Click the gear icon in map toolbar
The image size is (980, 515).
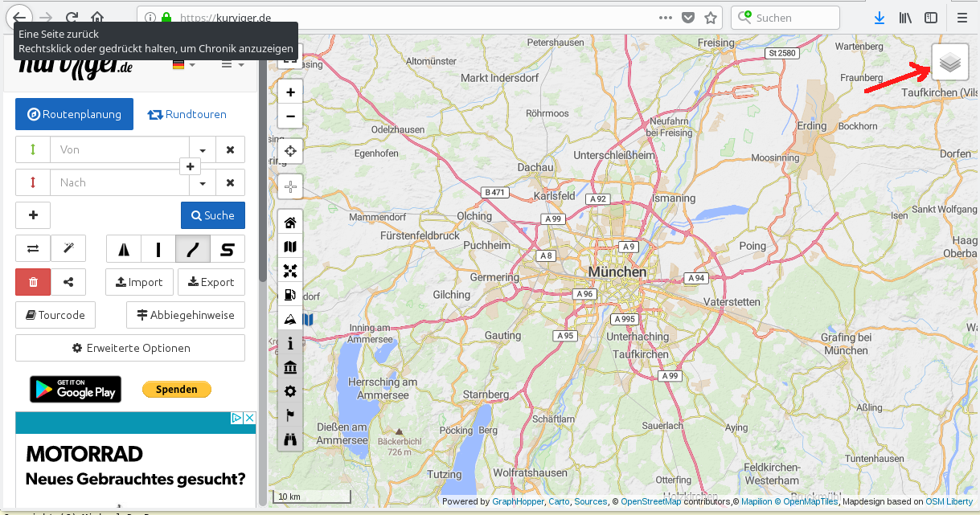click(290, 391)
